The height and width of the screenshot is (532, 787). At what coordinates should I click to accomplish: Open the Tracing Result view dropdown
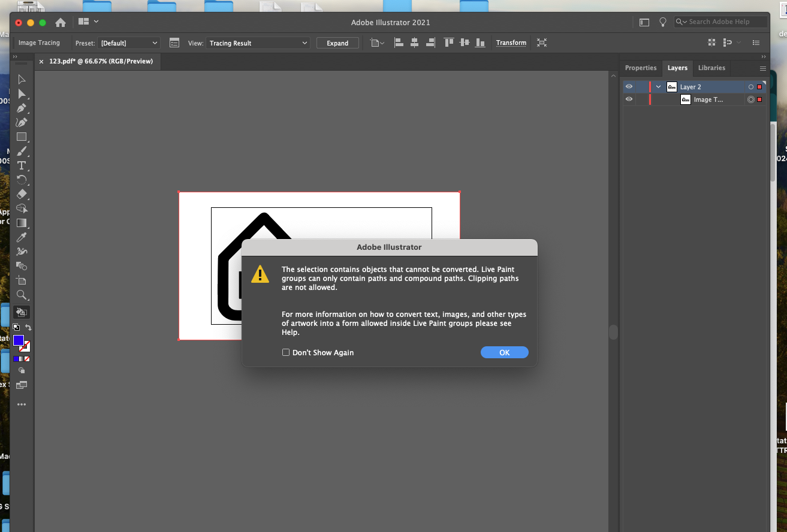[x=258, y=43]
